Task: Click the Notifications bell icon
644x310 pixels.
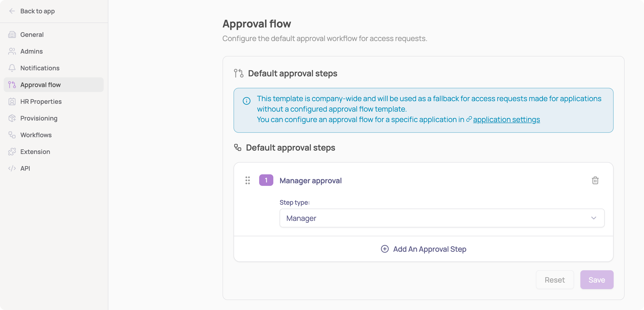Action: [x=12, y=68]
